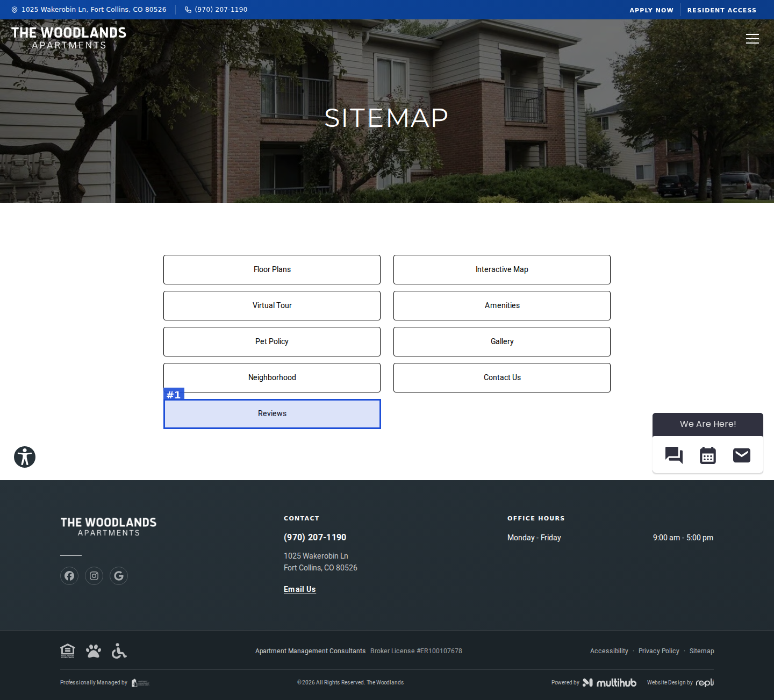Image resolution: width=774 pixels, height=700 pixels.
Task: Click the address in top bar
Action: click(89, 10)
